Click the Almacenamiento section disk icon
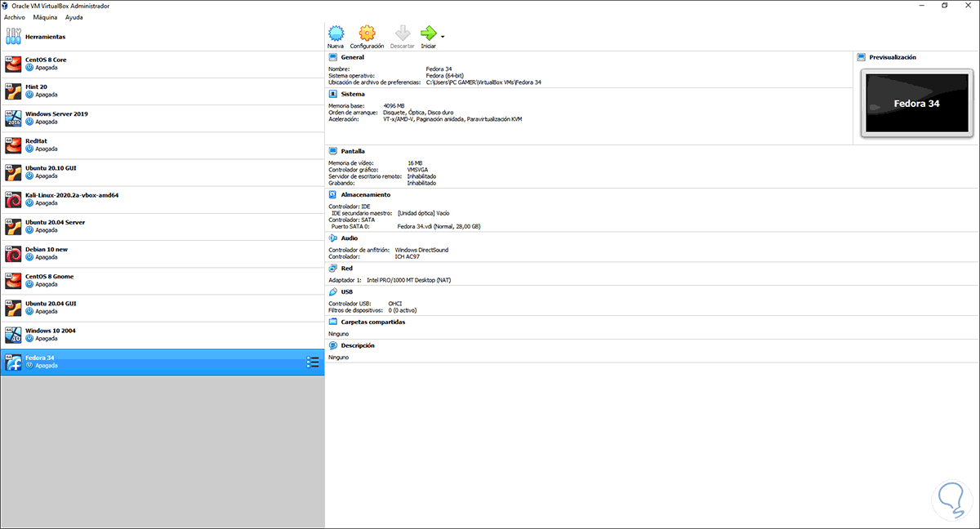Screen dimensions: 980x529 332,195
